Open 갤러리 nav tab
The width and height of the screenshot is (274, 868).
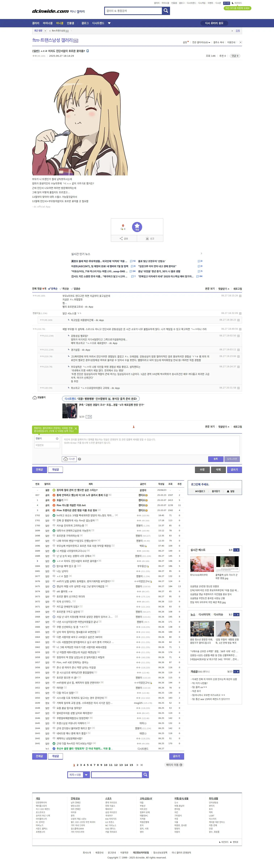36,23
